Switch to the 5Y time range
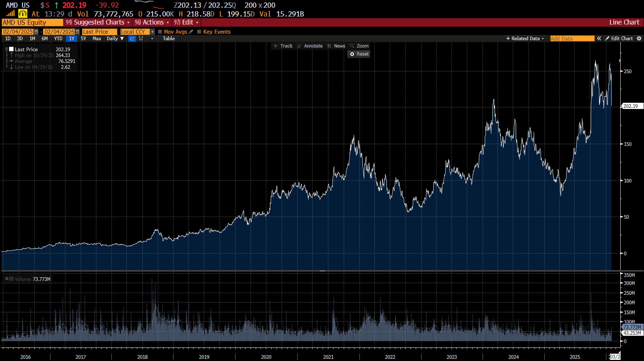 (x=83, y=38)
